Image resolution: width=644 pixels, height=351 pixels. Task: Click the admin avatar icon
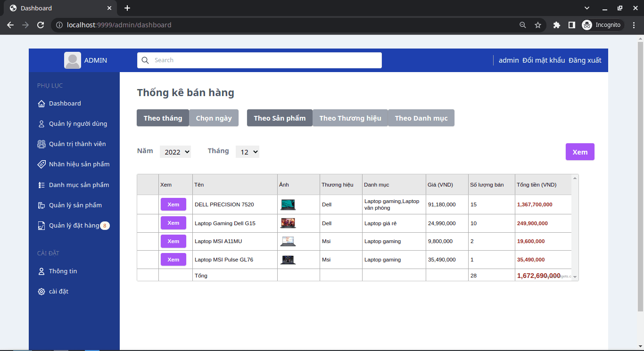(x=73, y=60)
